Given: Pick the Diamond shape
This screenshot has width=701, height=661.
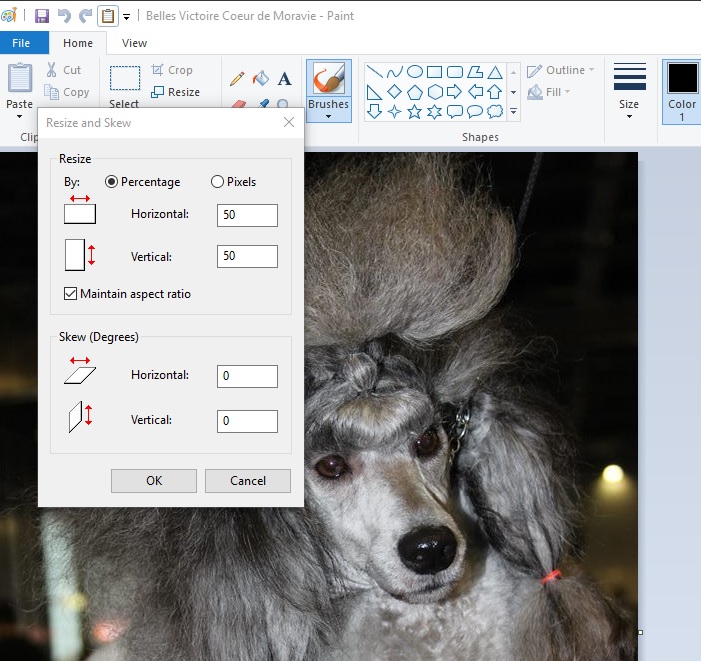Looking at the screenshot, I should pos(394,92).
